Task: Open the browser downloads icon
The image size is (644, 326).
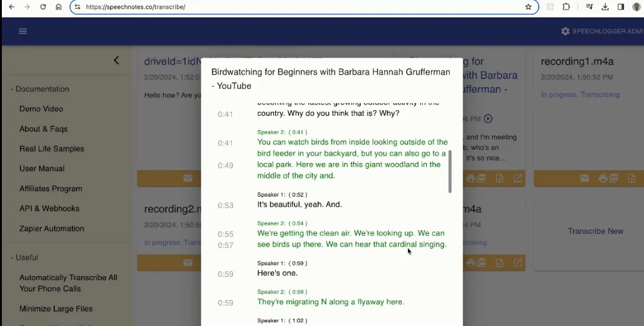Action: pyautogui.click(x=605, y=7)
